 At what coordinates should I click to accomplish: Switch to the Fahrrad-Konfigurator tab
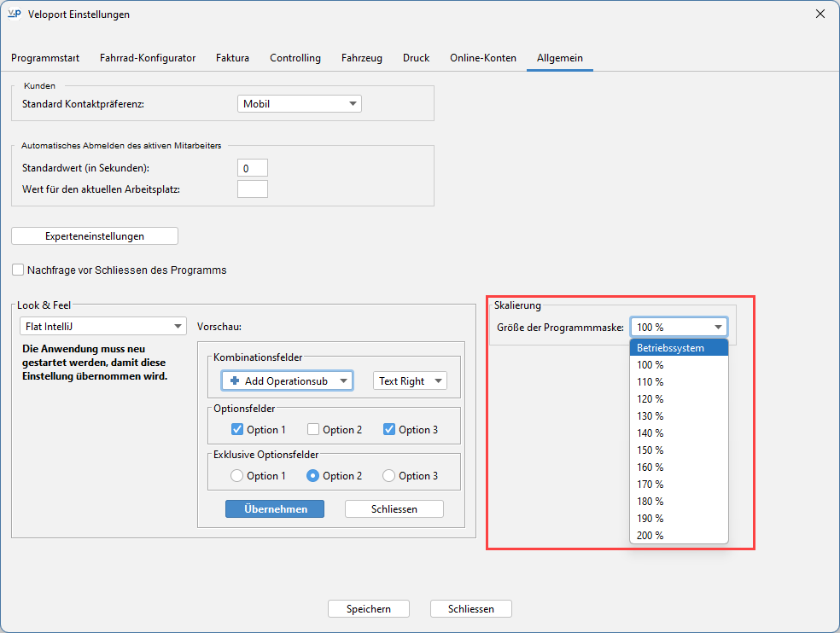[148, 58]
